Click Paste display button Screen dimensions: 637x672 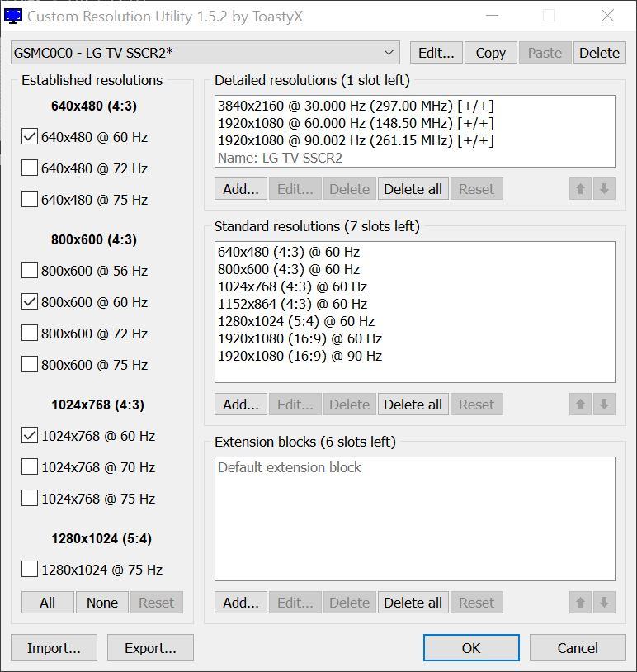545,53
